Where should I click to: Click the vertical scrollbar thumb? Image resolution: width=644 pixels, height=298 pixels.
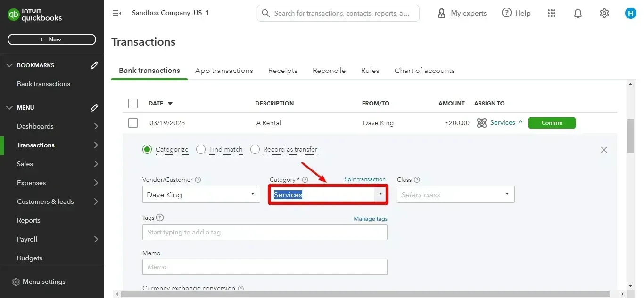click(x=630, y=136)
